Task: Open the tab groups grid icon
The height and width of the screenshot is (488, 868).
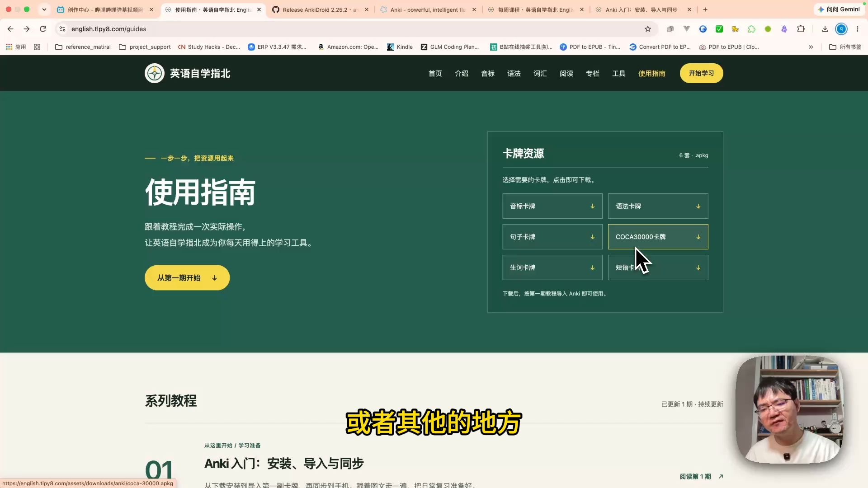Action: pyautogui.click(x=37, y=47)
